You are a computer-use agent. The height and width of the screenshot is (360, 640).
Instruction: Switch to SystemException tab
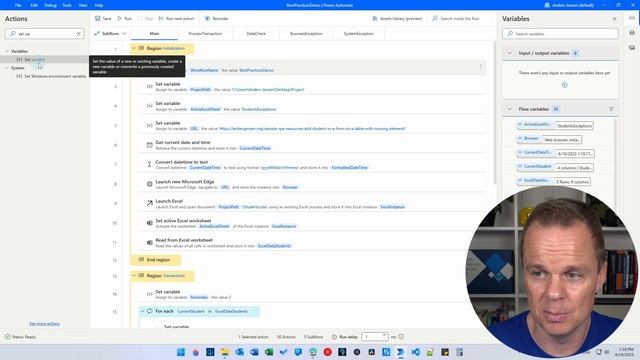[358, 33]
